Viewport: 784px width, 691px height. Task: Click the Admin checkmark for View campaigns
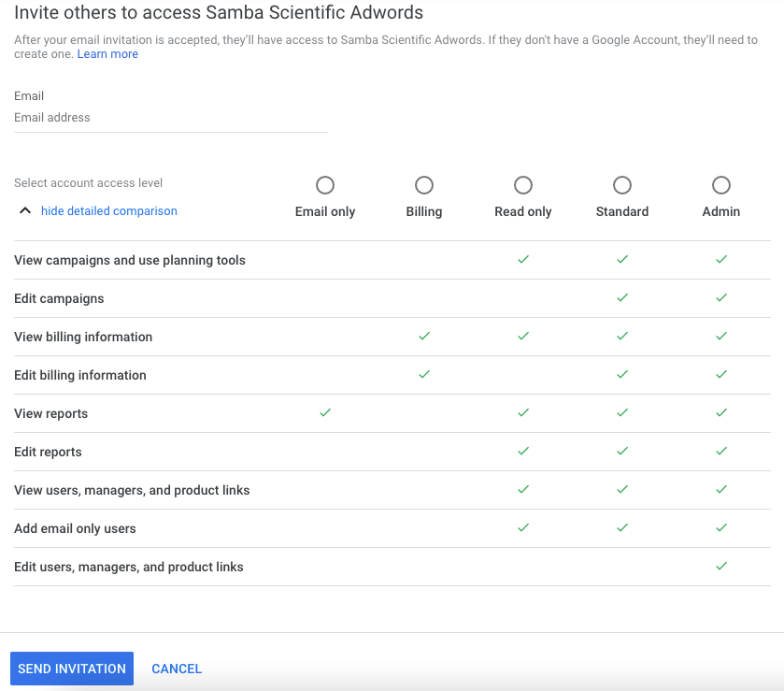click(x=721, y=259)
